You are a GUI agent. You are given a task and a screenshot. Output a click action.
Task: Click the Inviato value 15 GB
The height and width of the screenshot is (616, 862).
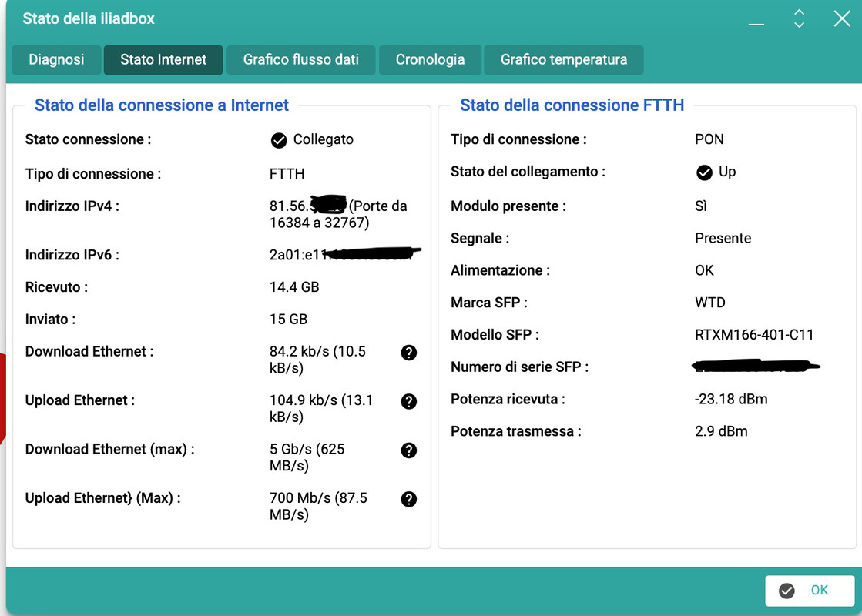288,320
